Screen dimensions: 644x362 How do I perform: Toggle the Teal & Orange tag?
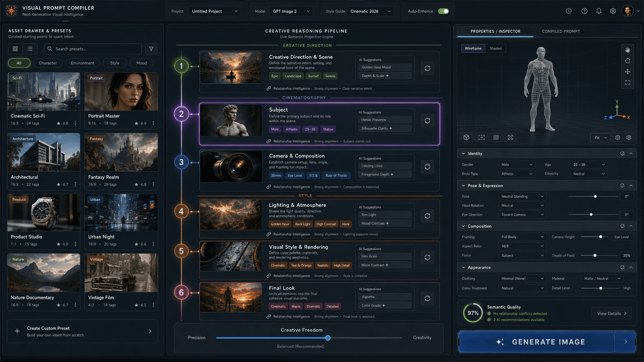coord(301,266)
